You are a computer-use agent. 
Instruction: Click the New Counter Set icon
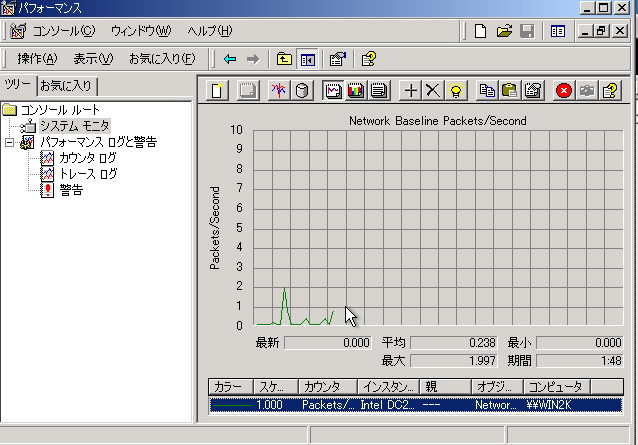217,90
